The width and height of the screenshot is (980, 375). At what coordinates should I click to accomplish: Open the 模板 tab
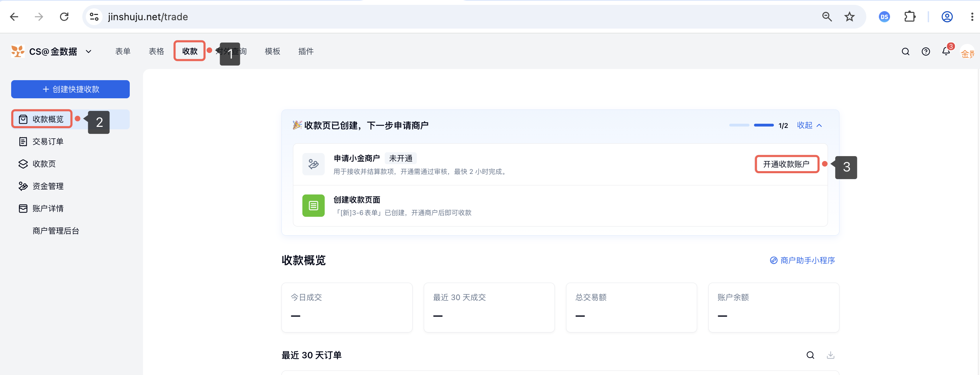[272, 51]
